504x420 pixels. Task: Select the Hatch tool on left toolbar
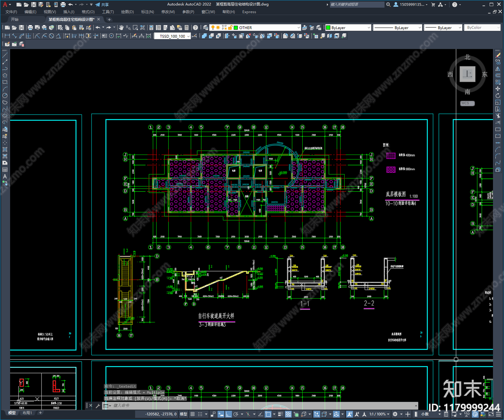pyautogui.click(x=5, y=150)
